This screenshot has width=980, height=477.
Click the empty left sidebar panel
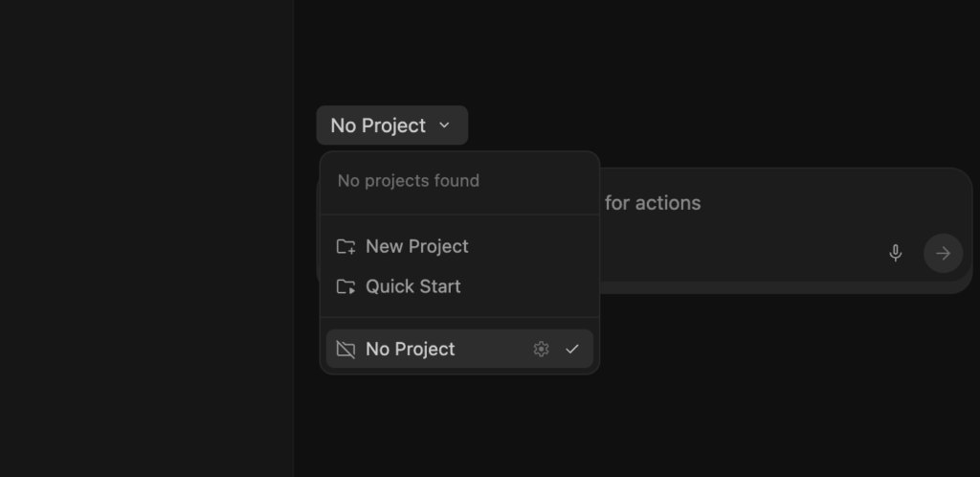(x=146, y=238)
